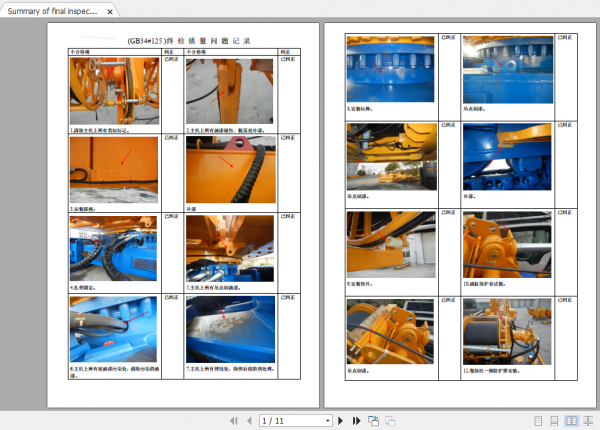Viewport: 600px width, 430px height.
Task: Click the photo above caption 4 on left page
Action: pos(113,248)
